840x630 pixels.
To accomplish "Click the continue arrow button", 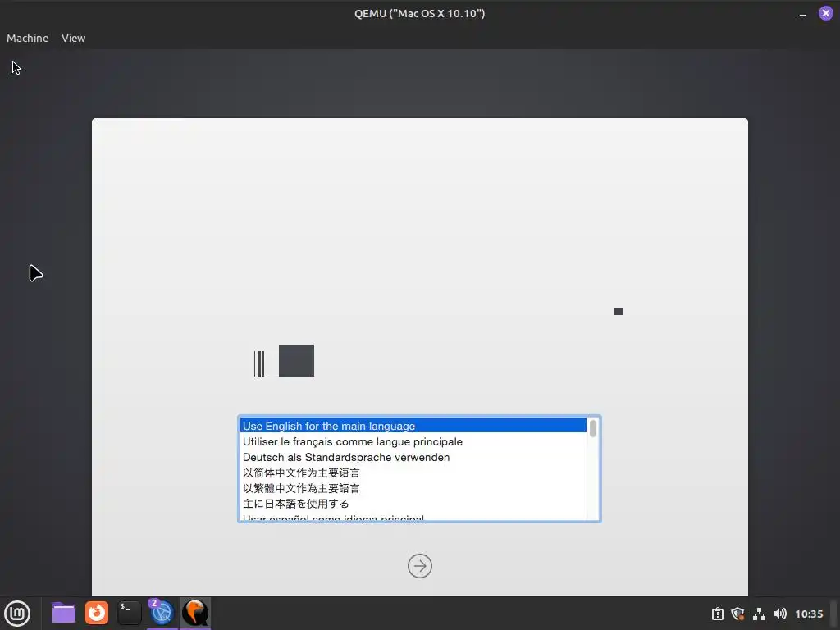I will [x=419, y=566].
